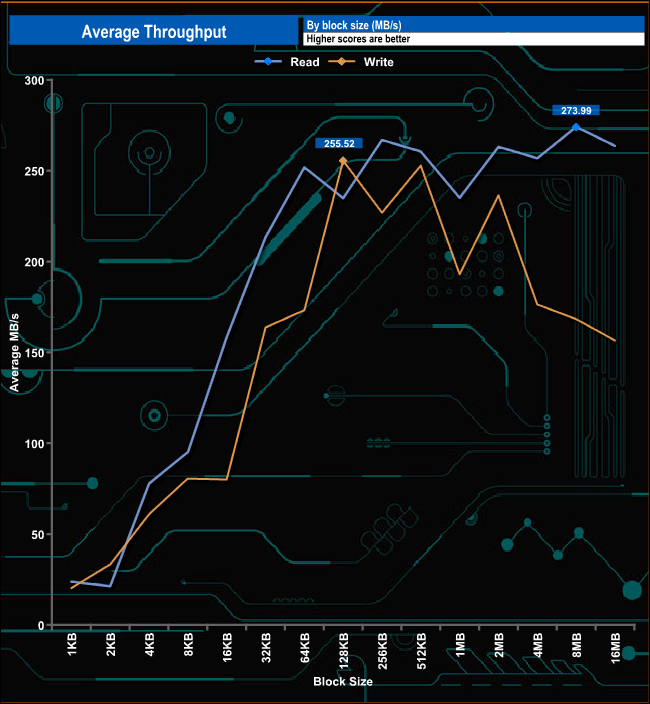Click the 1KB axis label
This screenshot has width=650, height=704.
pos(72,644)
